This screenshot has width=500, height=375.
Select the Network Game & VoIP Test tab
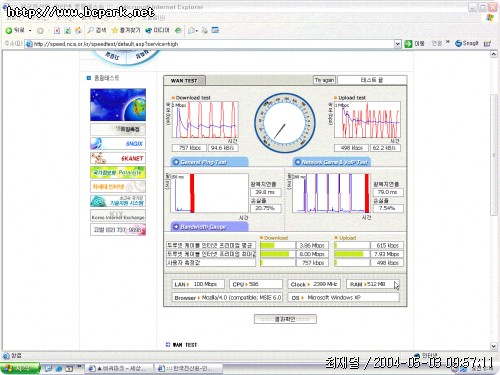(332, 162)
